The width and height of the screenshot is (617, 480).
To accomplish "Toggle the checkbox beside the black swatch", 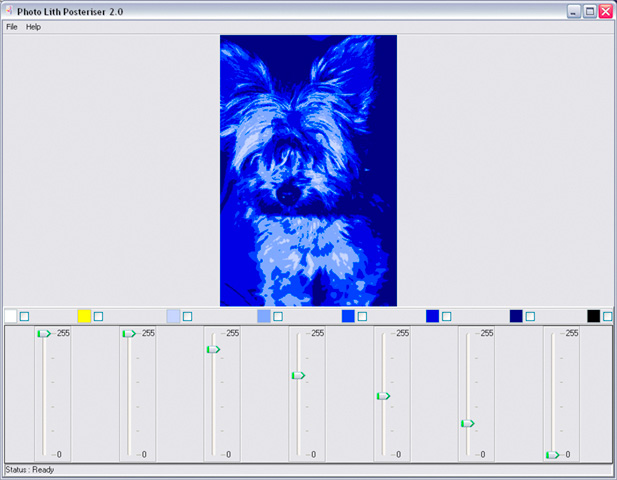I will [608, 316].
